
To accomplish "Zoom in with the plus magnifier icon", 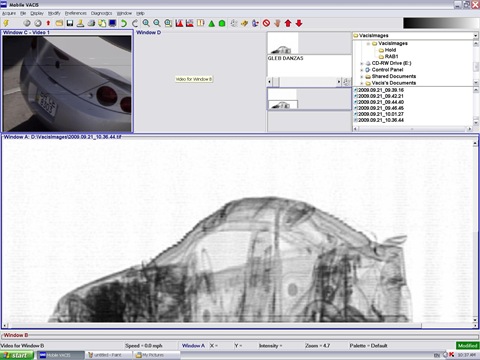I will pyautogui.click(x=146, y=23).
